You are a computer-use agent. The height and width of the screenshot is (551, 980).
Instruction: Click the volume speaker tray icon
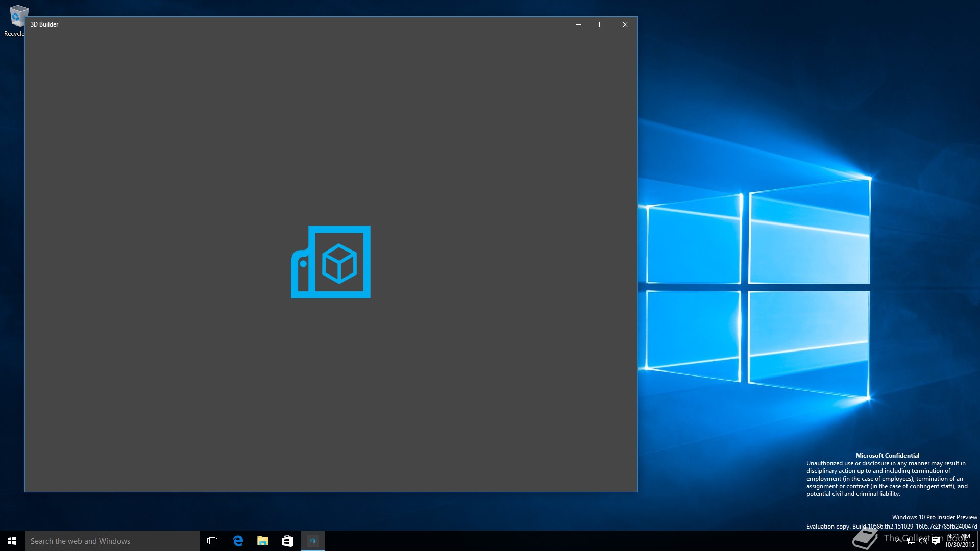(923, 541)
